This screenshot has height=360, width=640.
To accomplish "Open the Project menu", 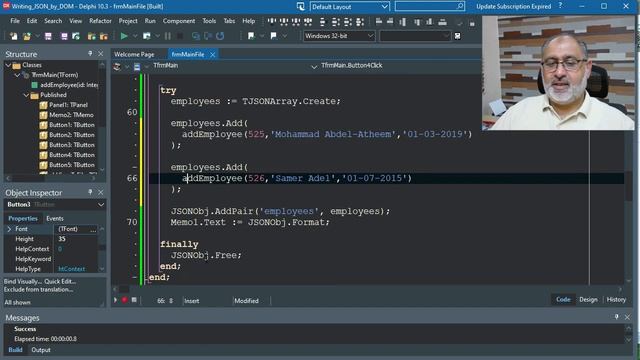I will [x=128, y=21].
